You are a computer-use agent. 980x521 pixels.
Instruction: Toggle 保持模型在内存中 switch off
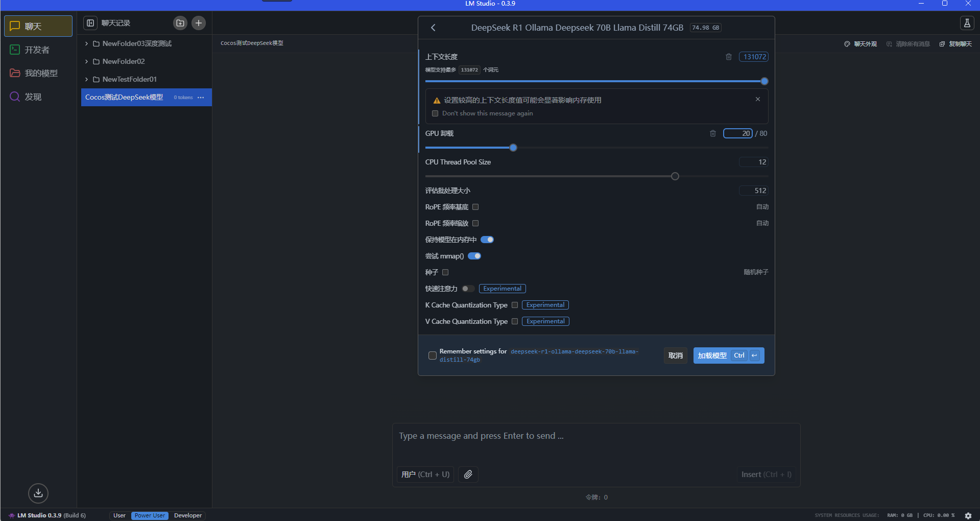(487, 240)
